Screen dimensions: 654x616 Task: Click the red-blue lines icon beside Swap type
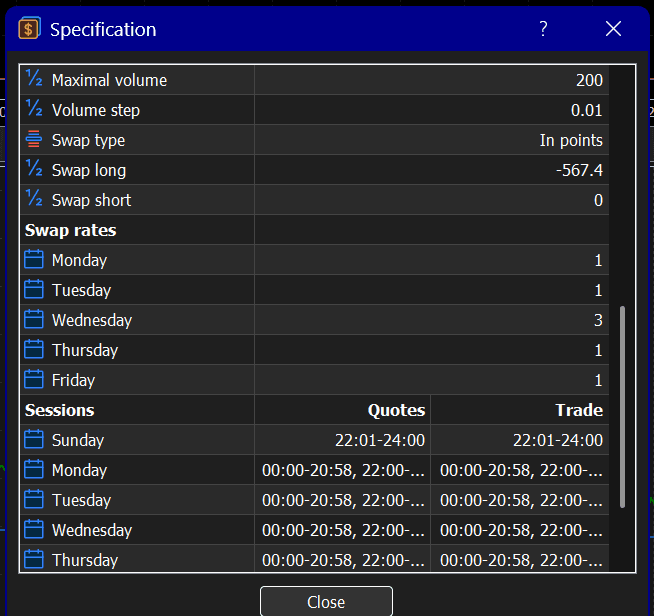click(34, 139)
